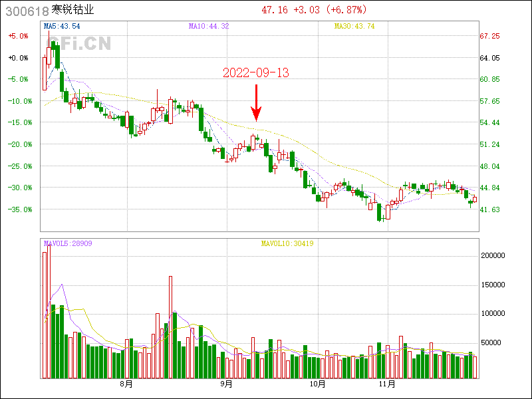
Task: Click the 41.63 price axis label
Action: (490, 209)
